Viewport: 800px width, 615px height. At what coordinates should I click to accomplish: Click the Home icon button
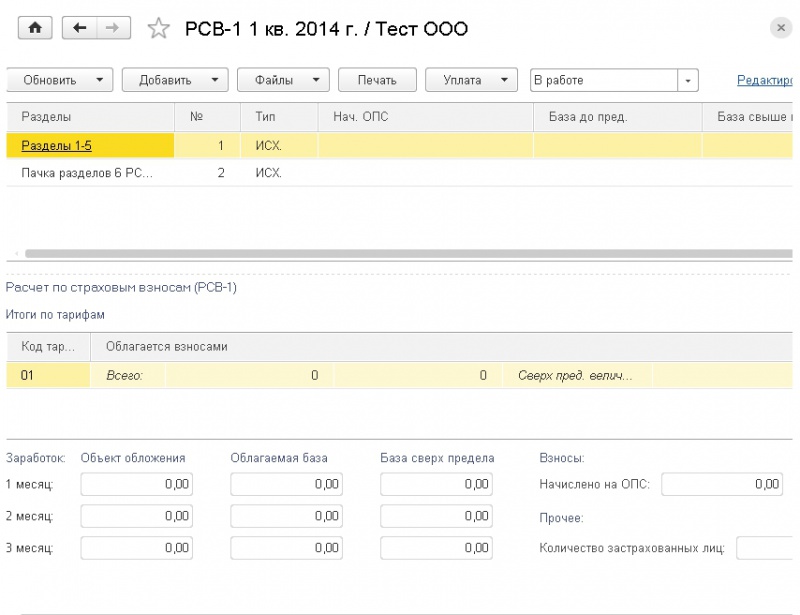[x=34, y=29]
